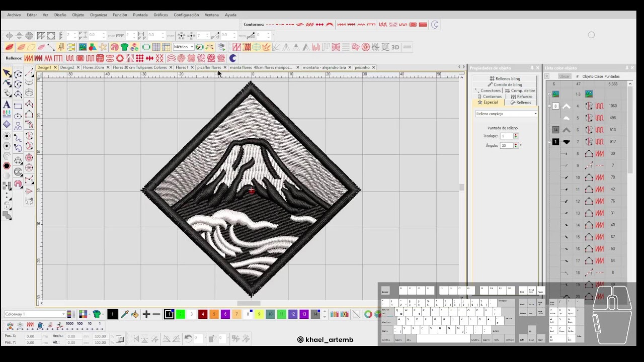The height and width of the screenshot is (362, 644).
Task: Click the blue crescent icon ending Rellenos toolbar
Action: 232,58
